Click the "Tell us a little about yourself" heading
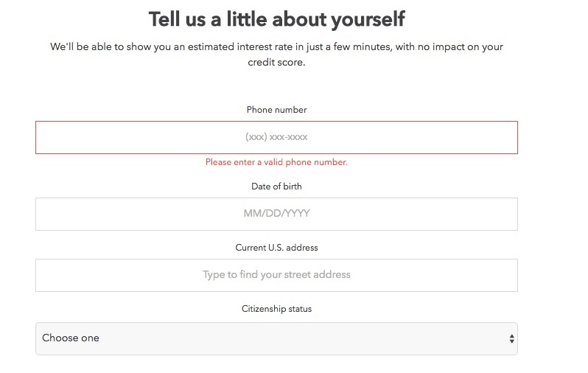The height and width of the screenshot is (373, 588). pyautogui.click(x=276, y=18)
